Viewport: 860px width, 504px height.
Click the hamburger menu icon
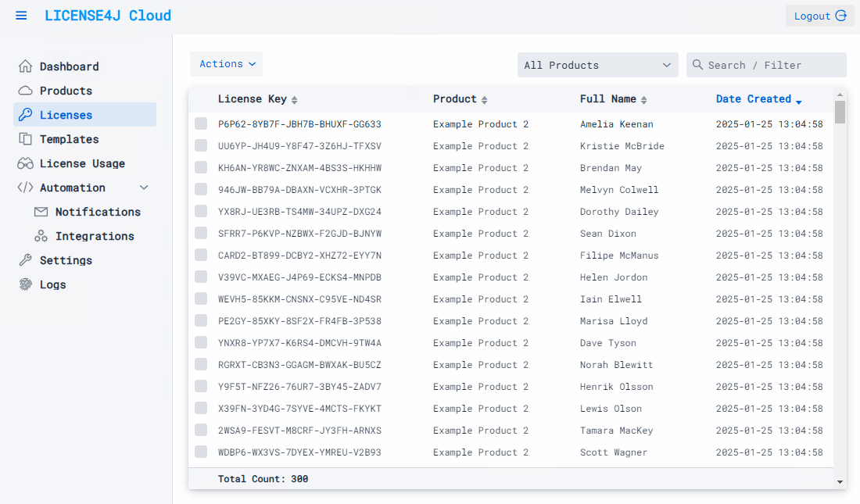(21, 16)
